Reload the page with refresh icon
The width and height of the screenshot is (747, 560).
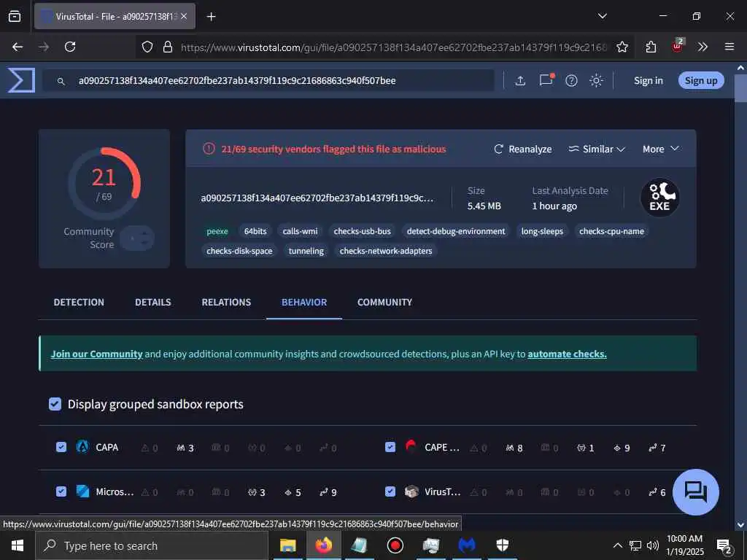point(70,47)
